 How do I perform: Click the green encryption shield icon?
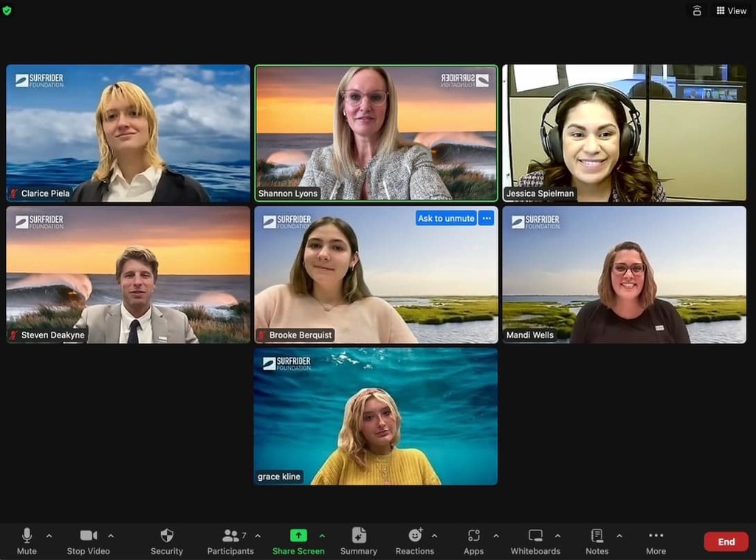[7, 10]
